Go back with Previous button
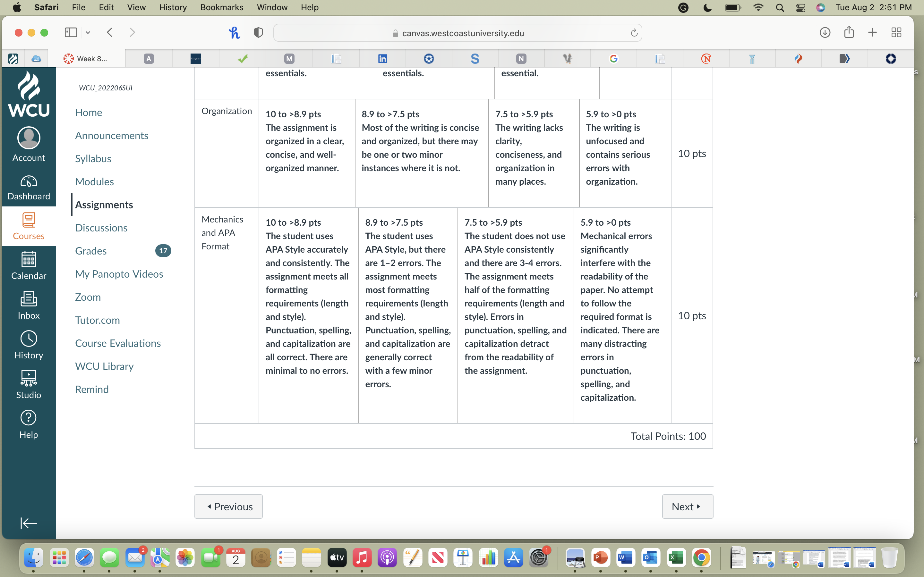 [228, 506]
